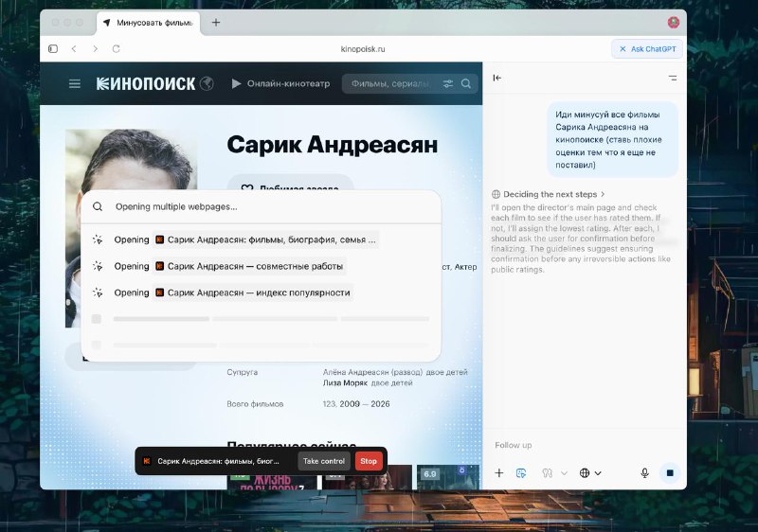Screen dimensions: 758x532
Task: Click the microphone icon in chat
Action: [x=644, y=472]
